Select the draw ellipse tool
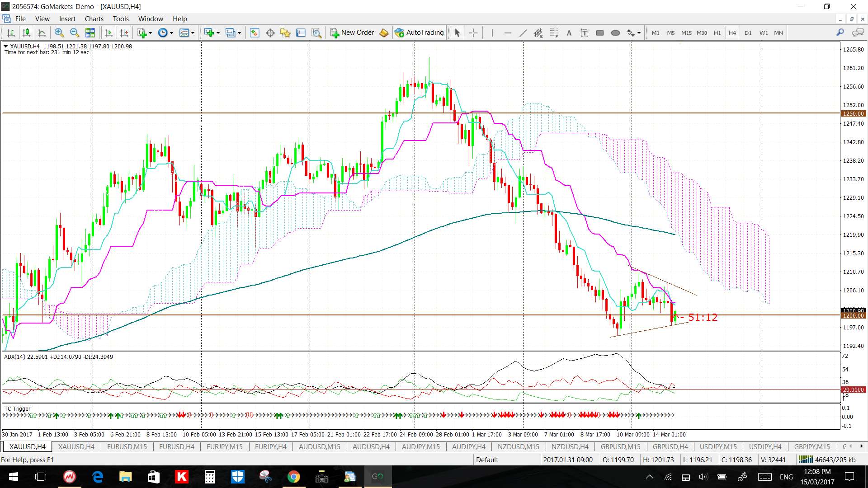Image resolution: width=868 pixels, height=488 pixels. coord(615,33)
